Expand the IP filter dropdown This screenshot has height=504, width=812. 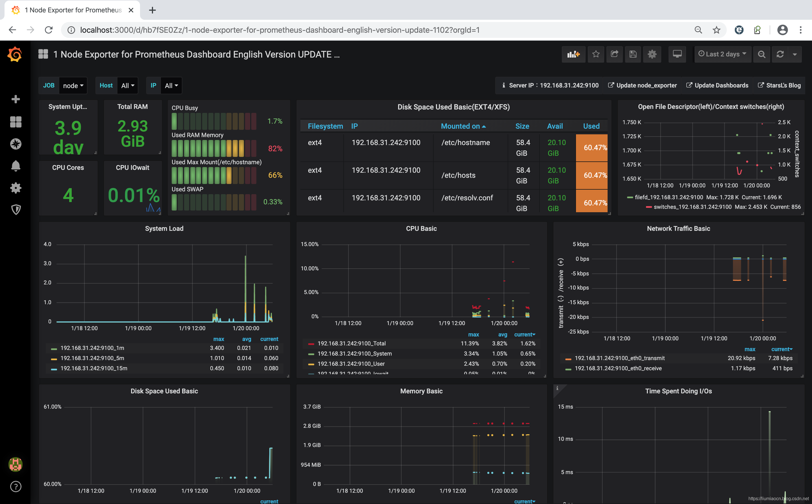(x=170, y=85)
